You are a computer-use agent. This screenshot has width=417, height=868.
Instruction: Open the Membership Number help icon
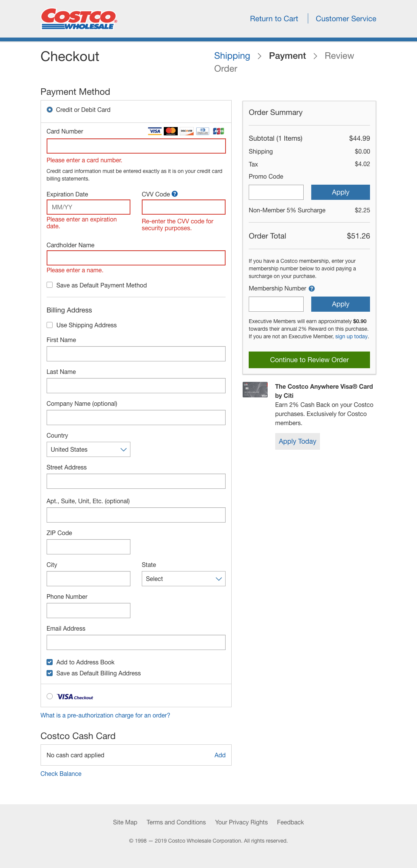(312, 288)
